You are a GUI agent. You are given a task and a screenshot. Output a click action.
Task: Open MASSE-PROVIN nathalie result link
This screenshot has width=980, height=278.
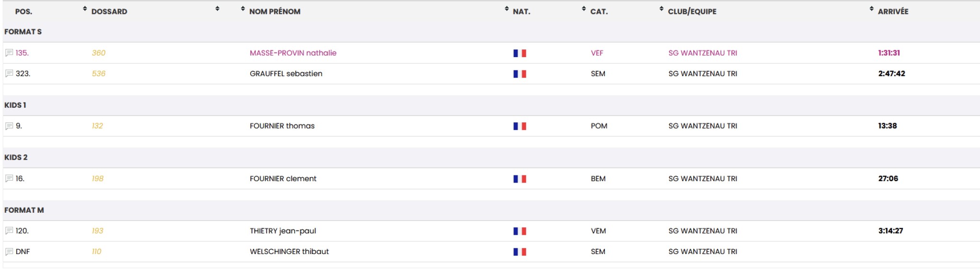293,53
